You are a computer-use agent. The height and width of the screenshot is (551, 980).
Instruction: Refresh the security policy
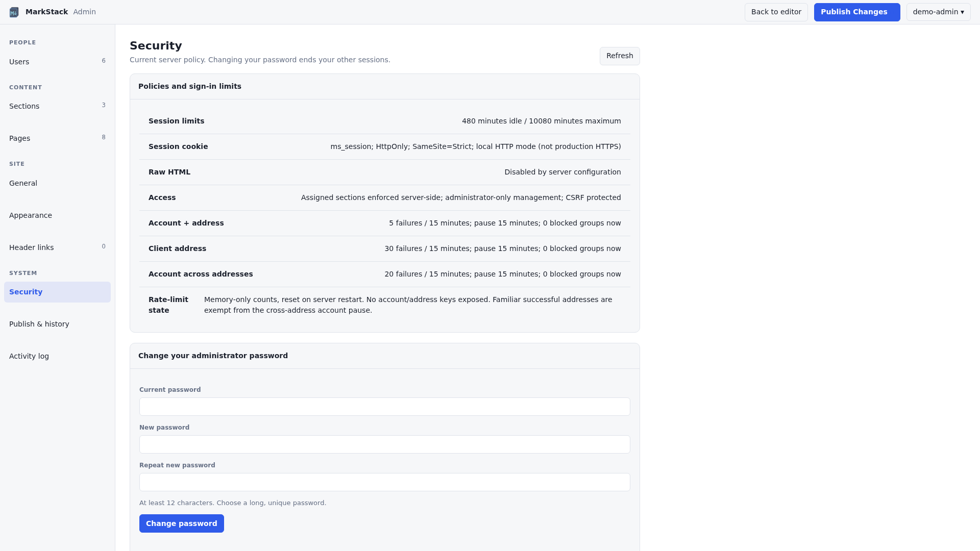click(620, 56)
